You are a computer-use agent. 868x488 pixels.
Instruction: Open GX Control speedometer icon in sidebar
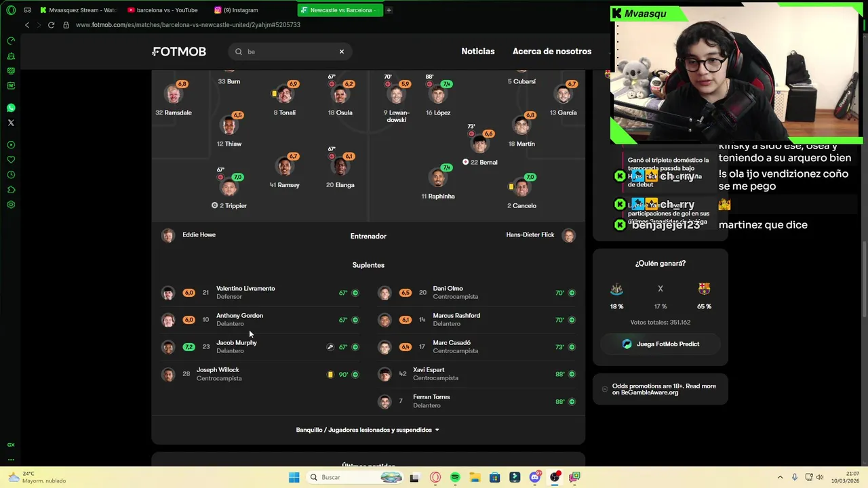(11, 41)
